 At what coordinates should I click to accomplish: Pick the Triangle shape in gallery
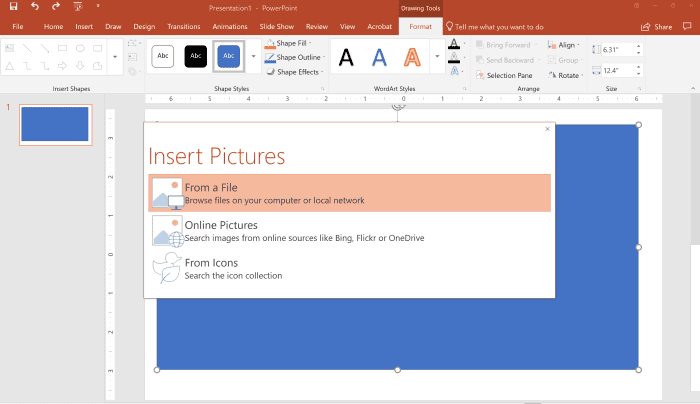9,66
